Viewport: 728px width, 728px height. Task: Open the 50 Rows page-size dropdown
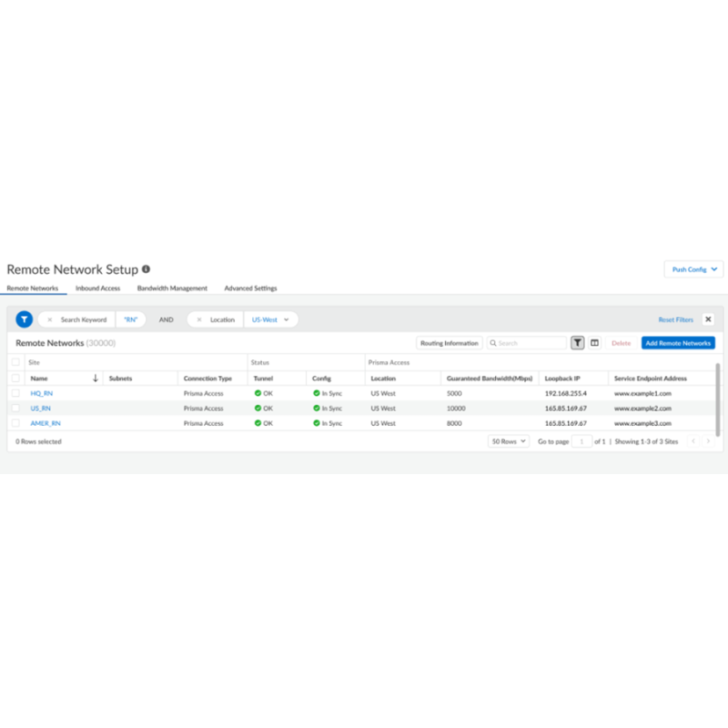pyautogui.click(x=509, y=441)
